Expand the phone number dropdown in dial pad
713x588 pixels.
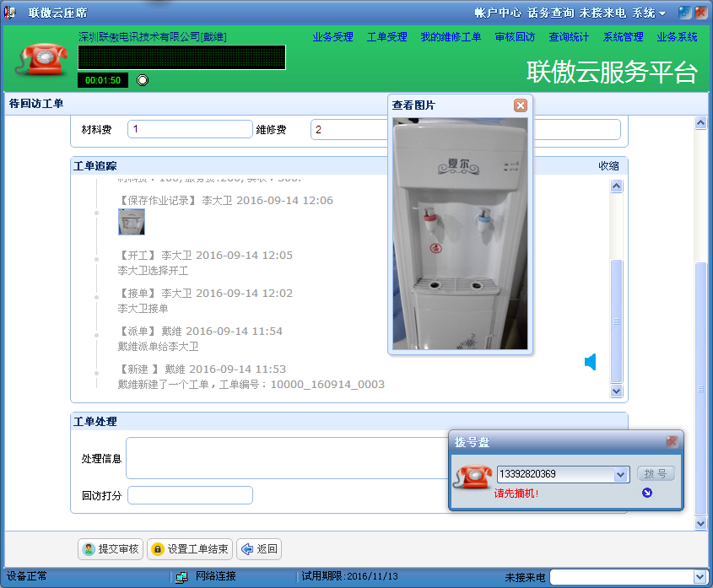tap(622, 474)
